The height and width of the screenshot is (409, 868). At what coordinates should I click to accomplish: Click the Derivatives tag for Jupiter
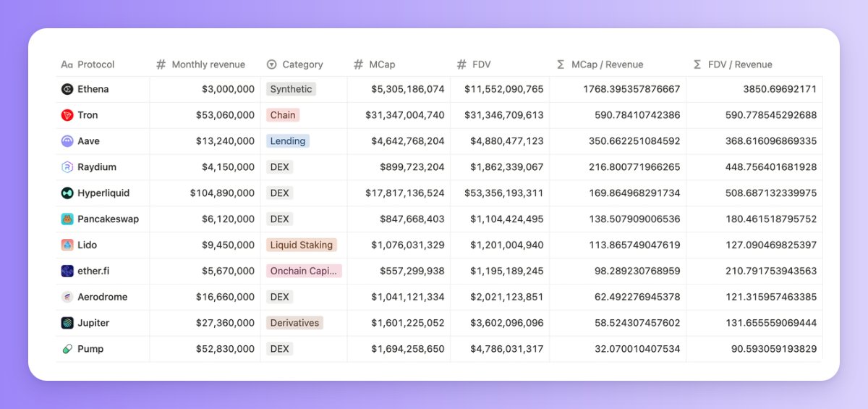294,323
